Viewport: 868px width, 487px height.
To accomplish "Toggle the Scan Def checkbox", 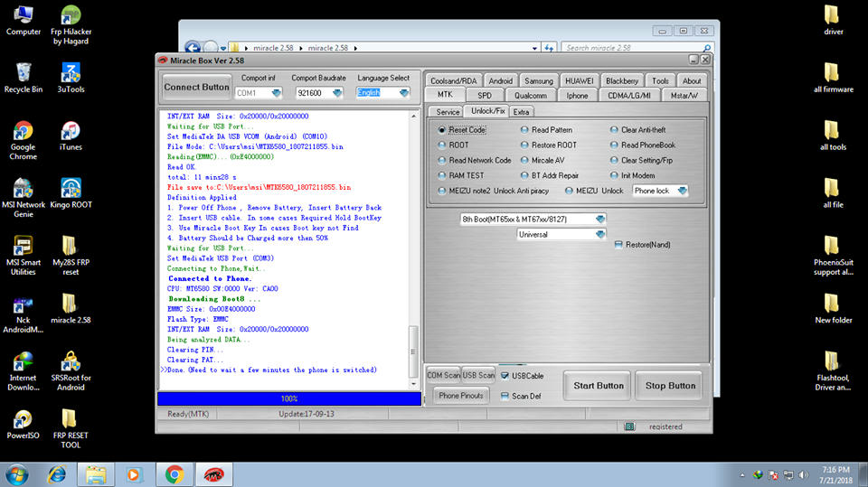I will click(x=505, y=397).
